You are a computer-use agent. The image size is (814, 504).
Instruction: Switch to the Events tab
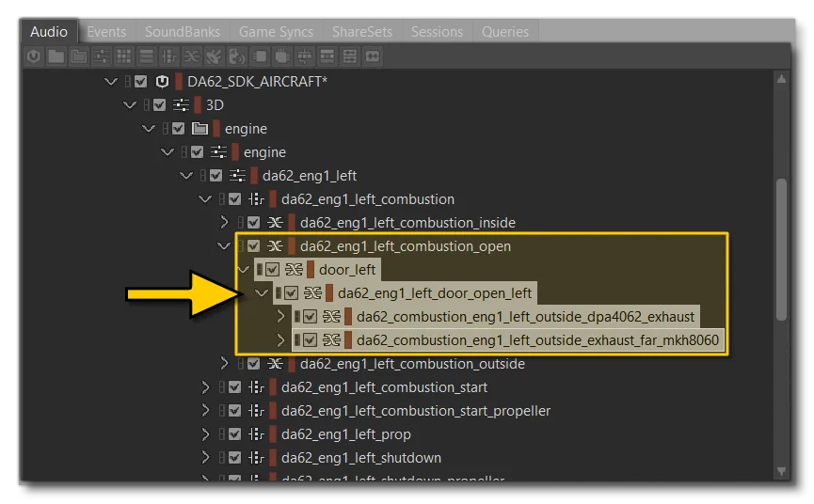106,32
